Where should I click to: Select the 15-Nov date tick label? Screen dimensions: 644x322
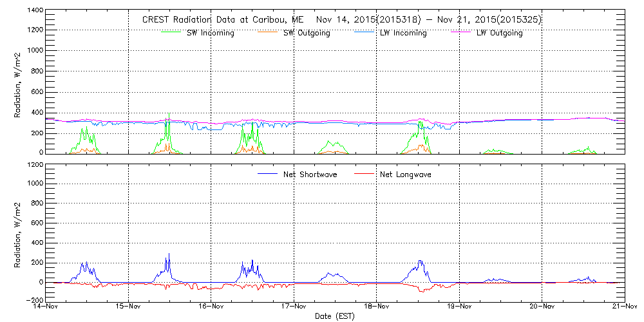(x=129, y=307)
